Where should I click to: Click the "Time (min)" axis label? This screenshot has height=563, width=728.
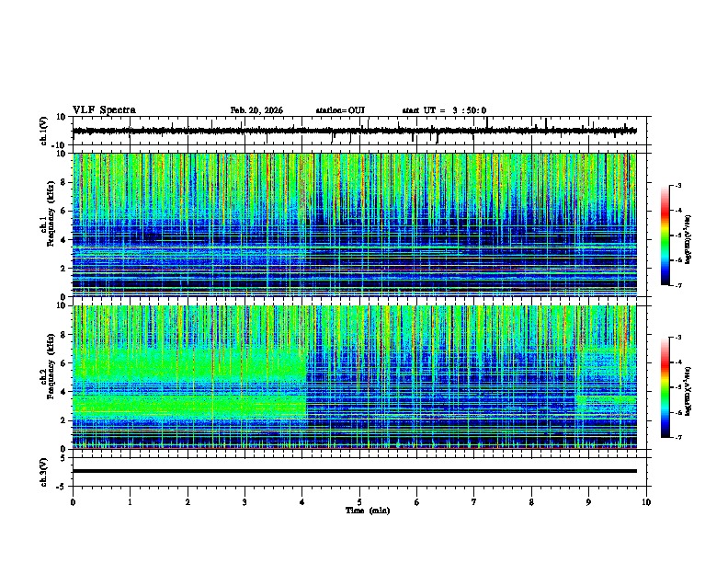tap(368, 510)
